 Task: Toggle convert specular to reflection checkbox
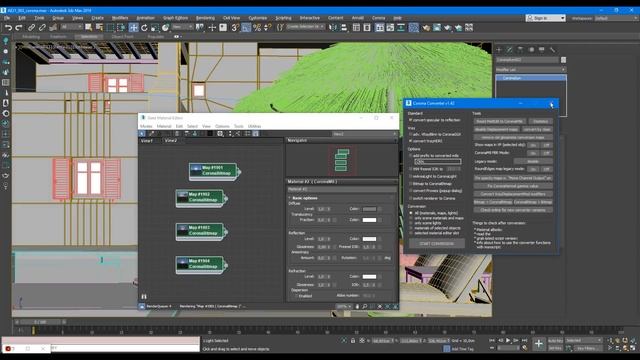[x=411, y=120]
